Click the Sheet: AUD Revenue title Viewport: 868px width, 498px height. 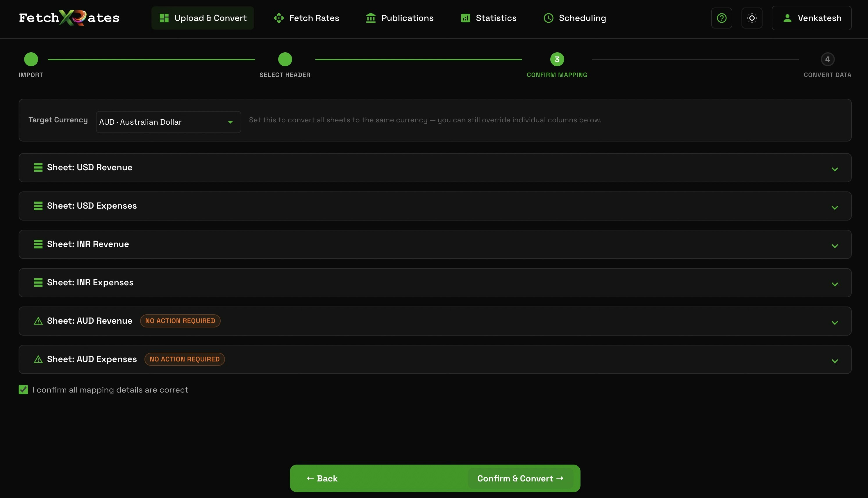click(x=90, y=321)
